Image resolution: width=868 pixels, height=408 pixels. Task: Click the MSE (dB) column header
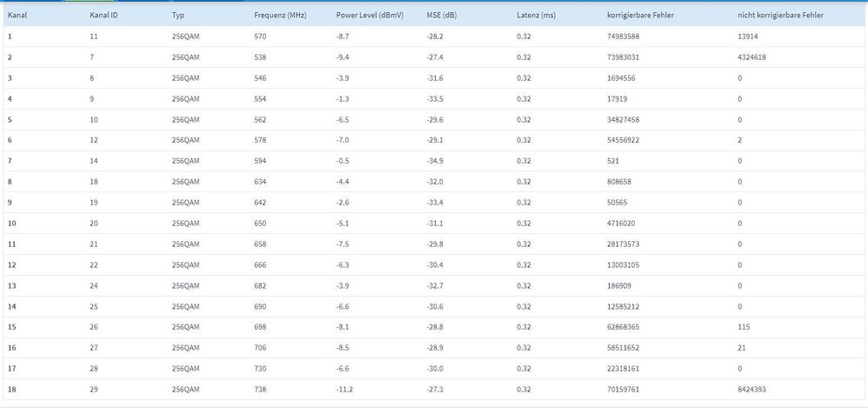(x=442, y=16)
